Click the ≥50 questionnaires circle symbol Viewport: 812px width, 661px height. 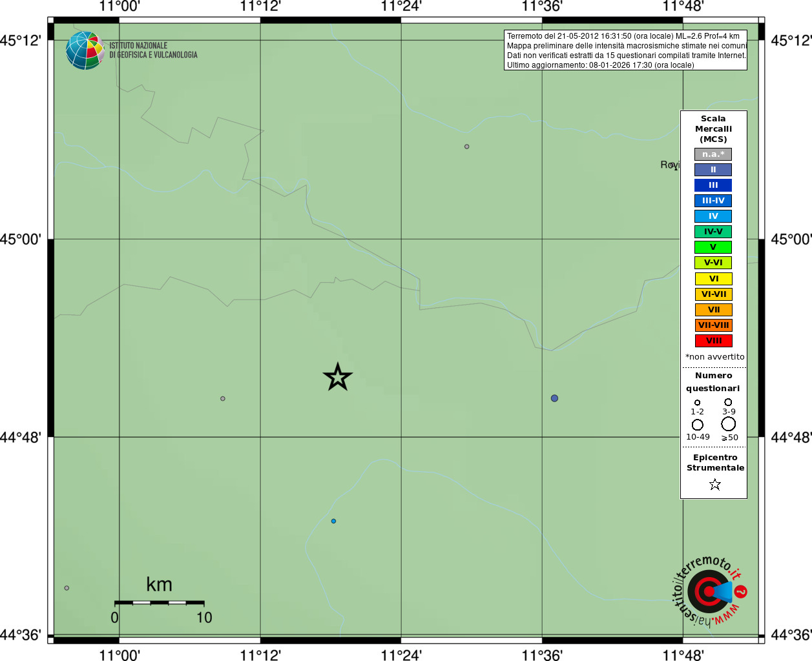(x=729, y=423)
